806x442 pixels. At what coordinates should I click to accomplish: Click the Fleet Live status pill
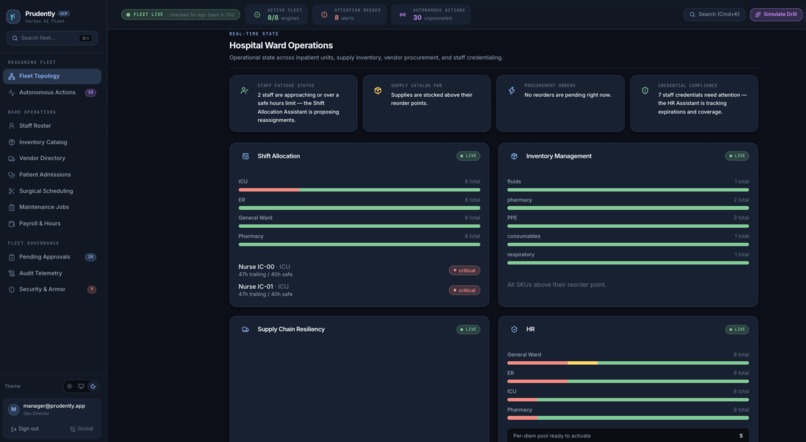[180, 15]
